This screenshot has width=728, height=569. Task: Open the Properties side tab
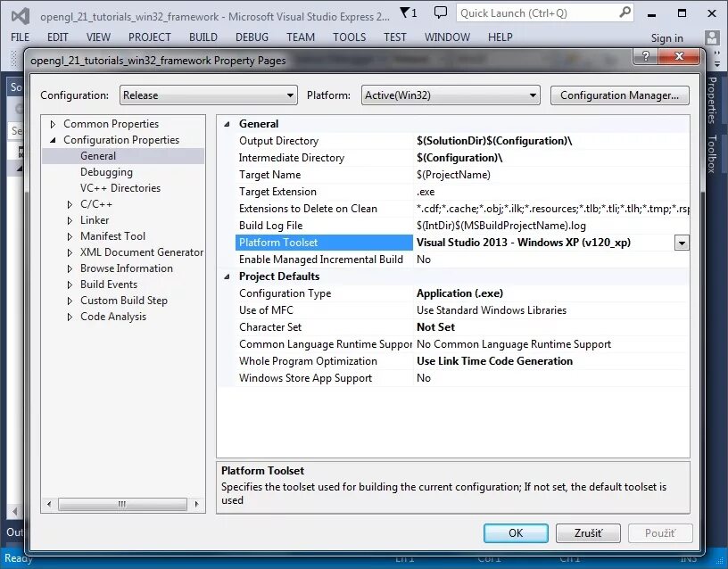click(x=711, y=100)
